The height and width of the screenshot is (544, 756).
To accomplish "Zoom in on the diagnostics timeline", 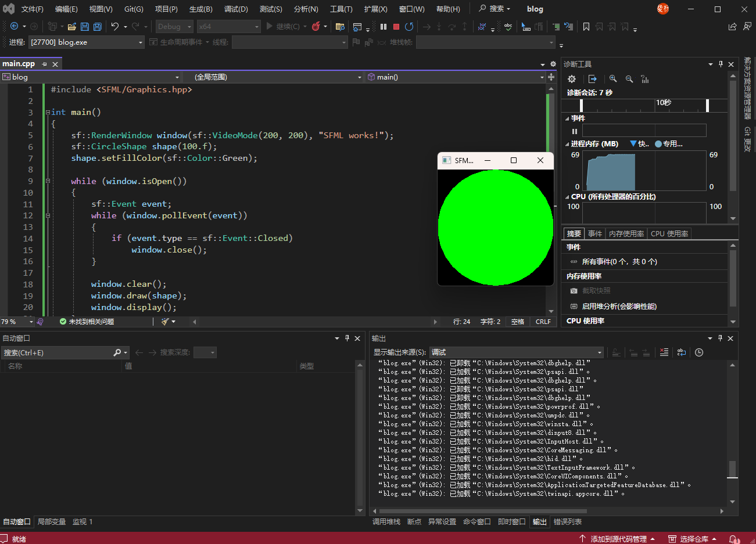I will pyautogui.click(x=613, y=79).
